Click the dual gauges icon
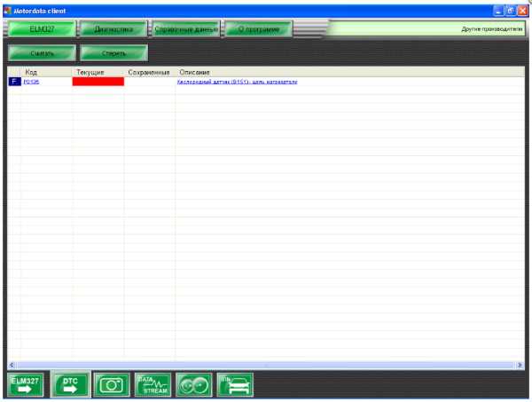This screenshot has height=402, width=532. point(194,384)
